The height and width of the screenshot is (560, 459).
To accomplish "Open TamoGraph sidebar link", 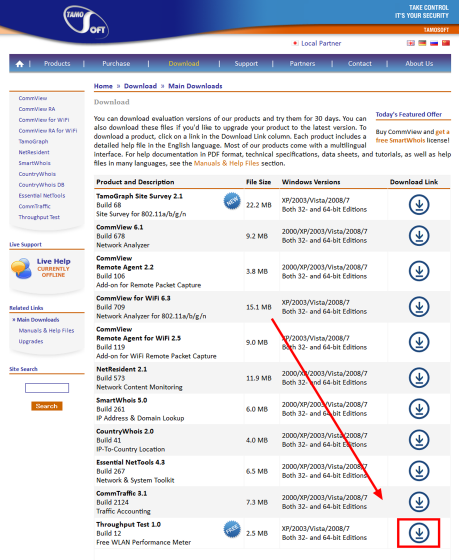I will 34,141.
